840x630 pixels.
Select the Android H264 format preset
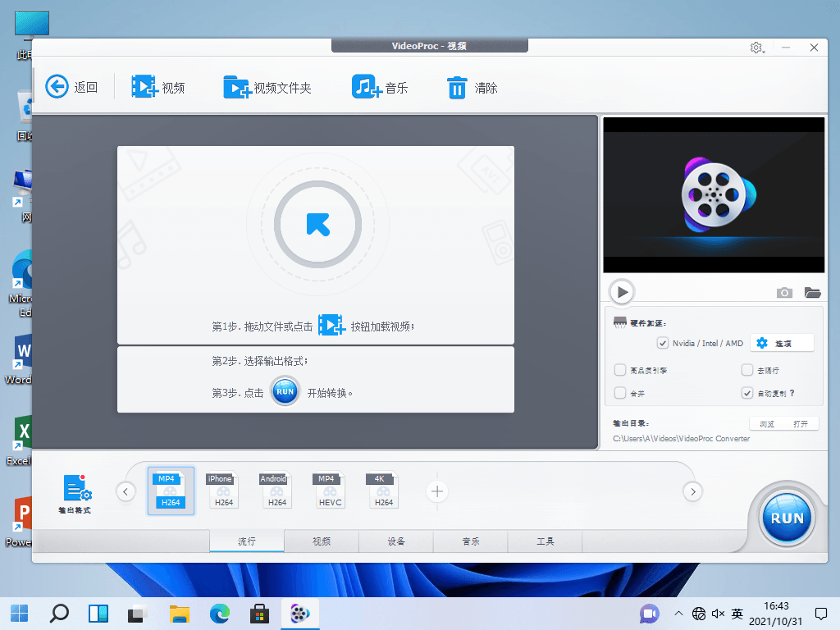[x=276, y=491]
